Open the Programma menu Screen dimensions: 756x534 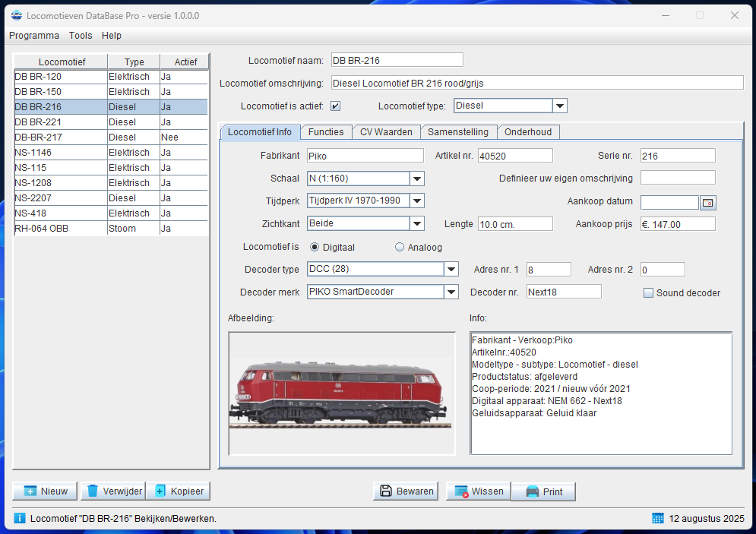click(x=34, y=35)
